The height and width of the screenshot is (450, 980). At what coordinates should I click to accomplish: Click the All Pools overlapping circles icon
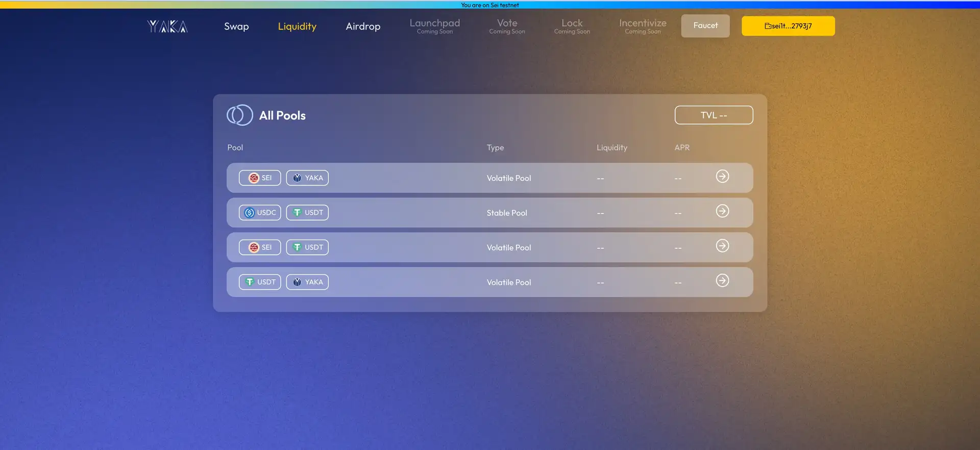[x=240, y=115]
